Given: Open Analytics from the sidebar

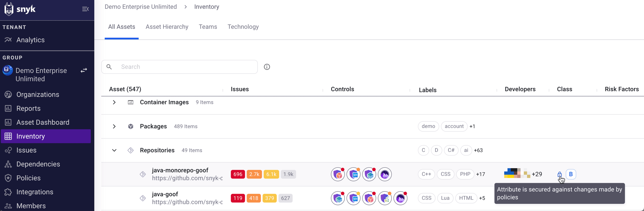Looking at the screenshot, I should (x=30, y=40).
